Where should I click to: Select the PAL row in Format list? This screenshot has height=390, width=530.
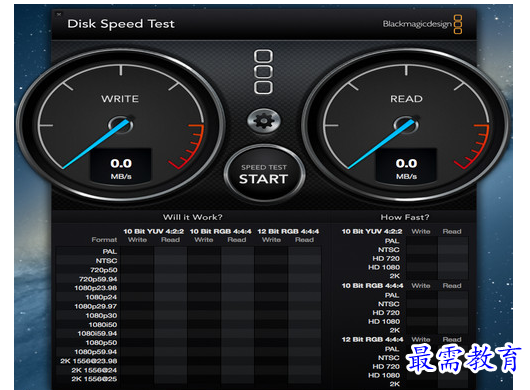click(188, 251)
